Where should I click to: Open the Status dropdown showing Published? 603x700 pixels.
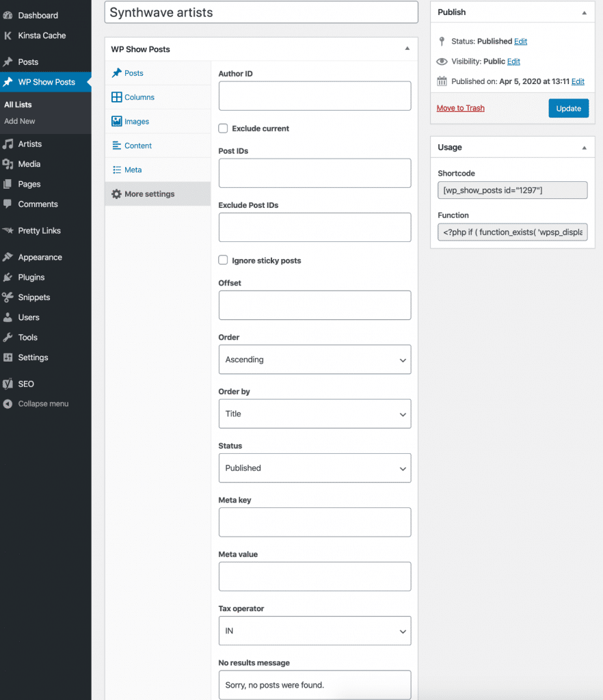[x=314, y=468]
